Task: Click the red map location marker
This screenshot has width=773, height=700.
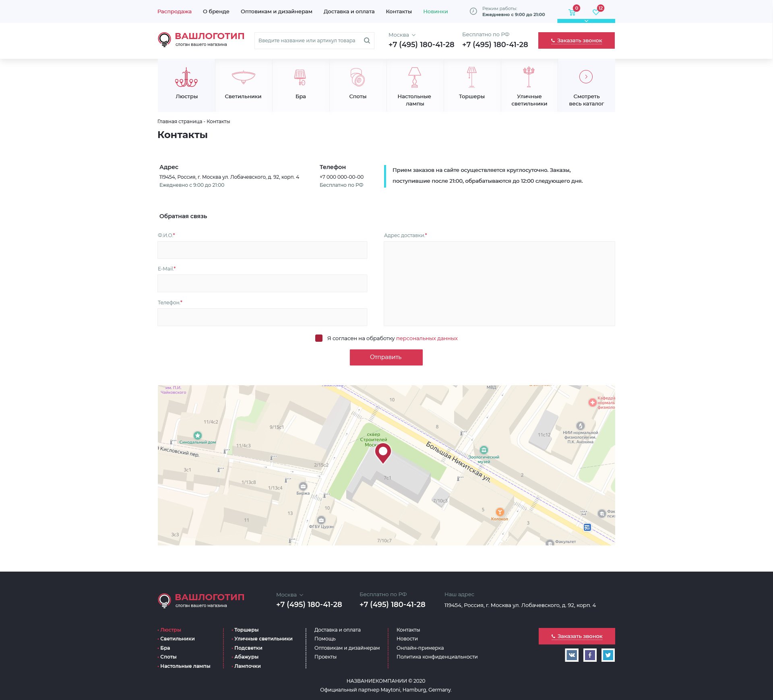Action: 383,452
